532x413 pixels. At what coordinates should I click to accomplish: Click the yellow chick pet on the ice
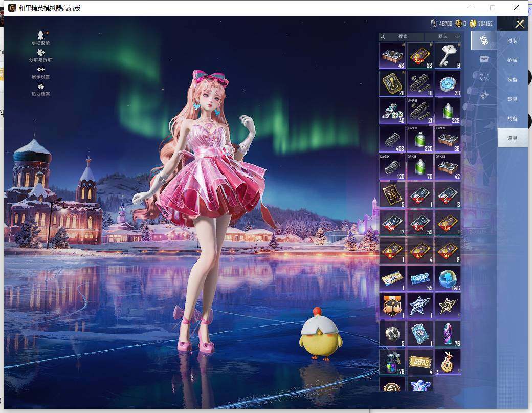click(320, 334)
